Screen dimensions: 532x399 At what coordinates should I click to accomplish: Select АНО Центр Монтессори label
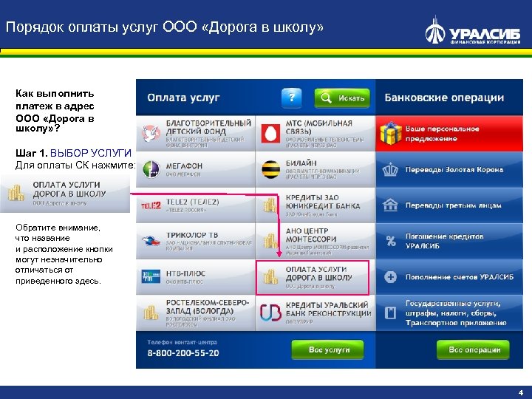click(x=307, y=235)
